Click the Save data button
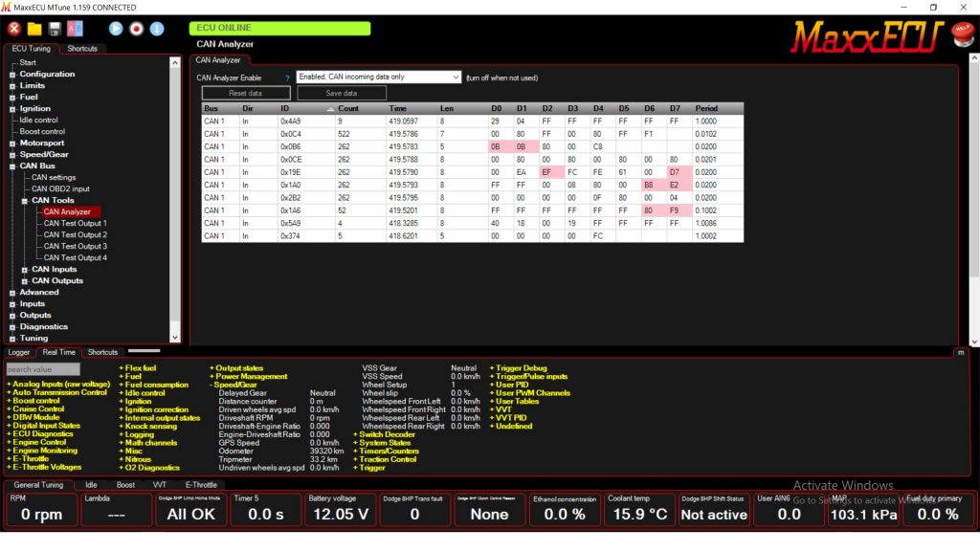Viewport: 980px width, 551px height. click(342, 94)
